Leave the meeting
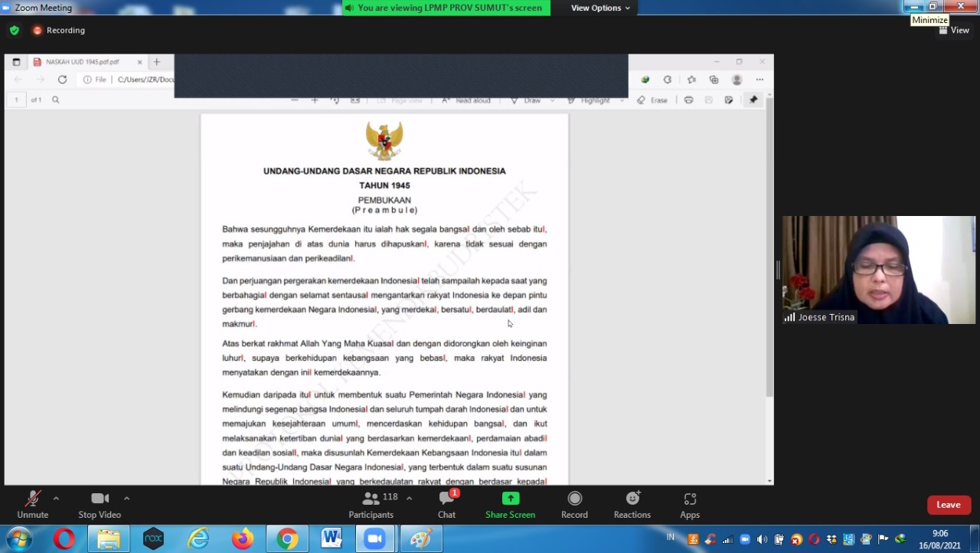This screenshot has width=980, height=553. pos(949,505)
